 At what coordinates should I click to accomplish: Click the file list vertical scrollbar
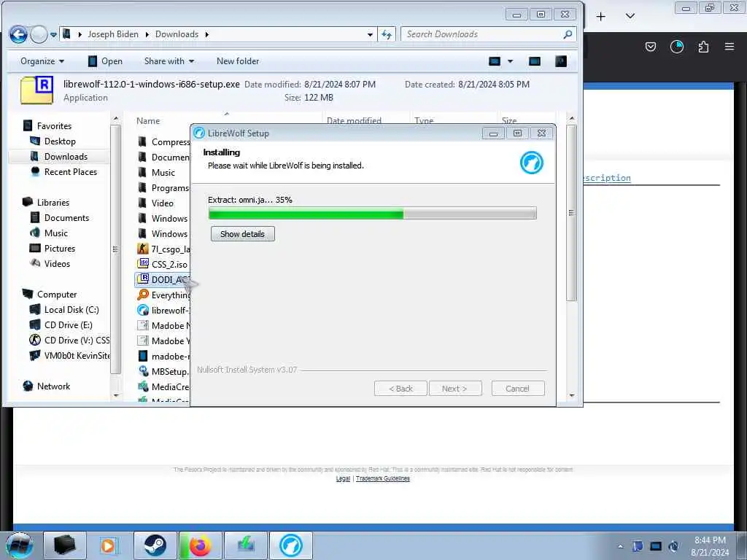pyautogui.click(x=572, y=212)
